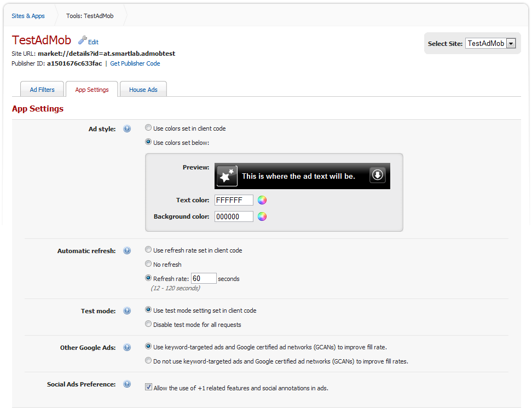Switch to the Ad Filters tab
The height and width of the screenshot is (410, 532).
point(42,90)
